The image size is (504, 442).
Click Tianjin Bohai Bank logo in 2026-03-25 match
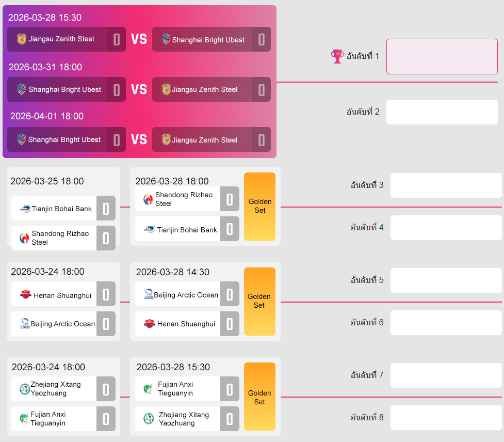[x=25, y=209]
